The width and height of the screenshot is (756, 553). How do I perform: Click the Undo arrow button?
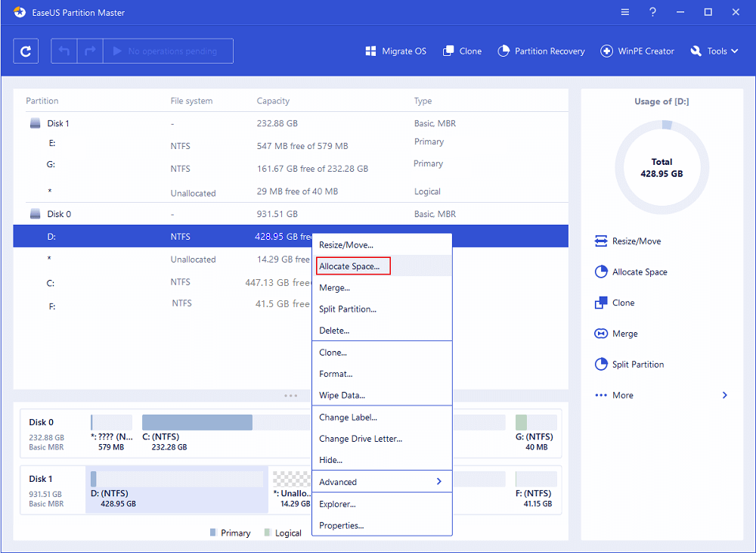[x=64, y=51]
